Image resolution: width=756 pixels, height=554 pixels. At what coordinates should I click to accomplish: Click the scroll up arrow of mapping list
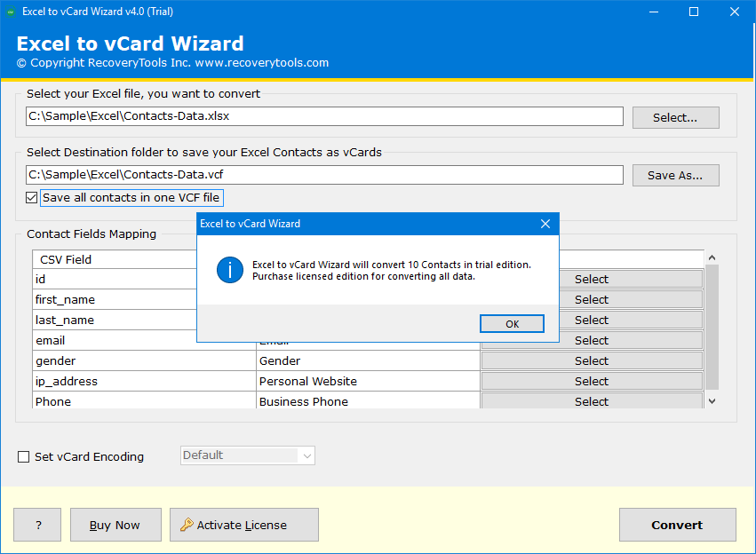712,257
